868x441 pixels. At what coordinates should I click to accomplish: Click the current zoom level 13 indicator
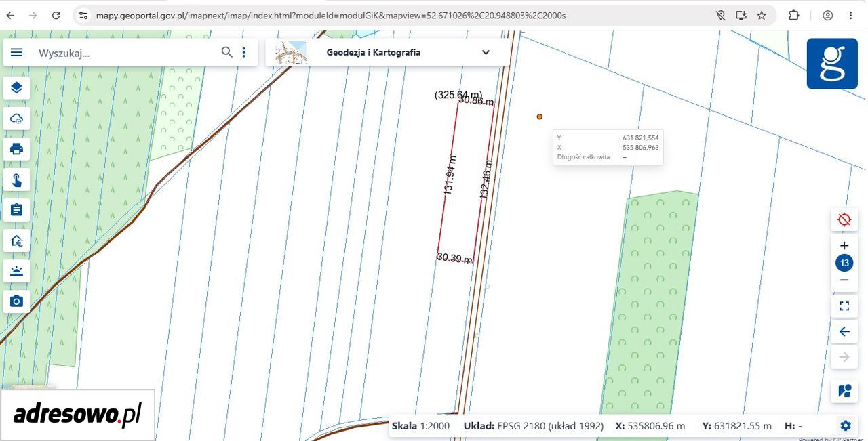pos(844,263)
